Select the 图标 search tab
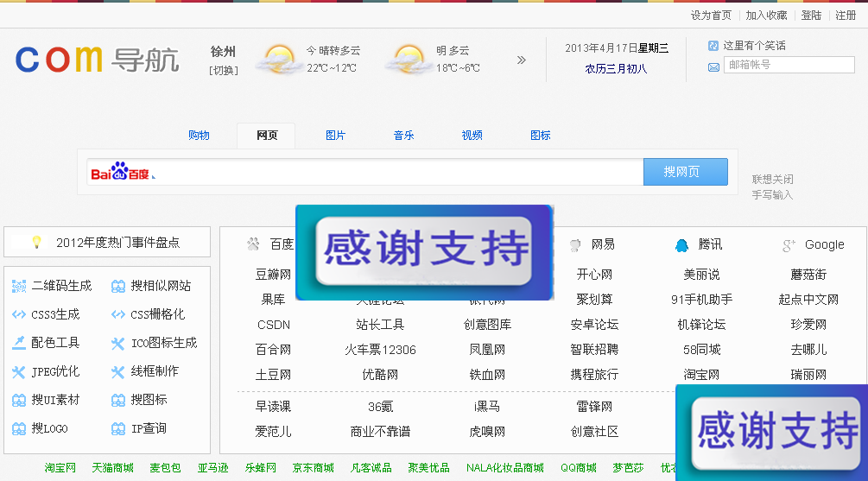868x481 pixels. tap(541, 135)
